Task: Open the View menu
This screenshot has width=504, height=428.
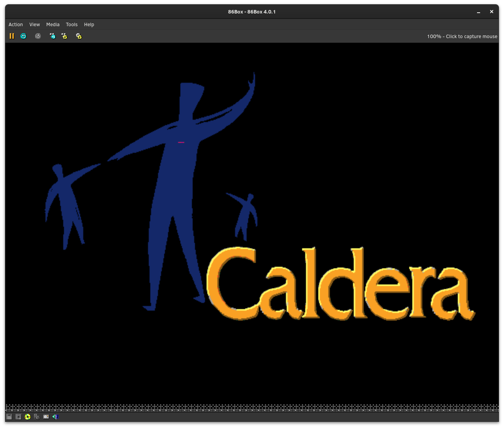Action: point(34,24)
